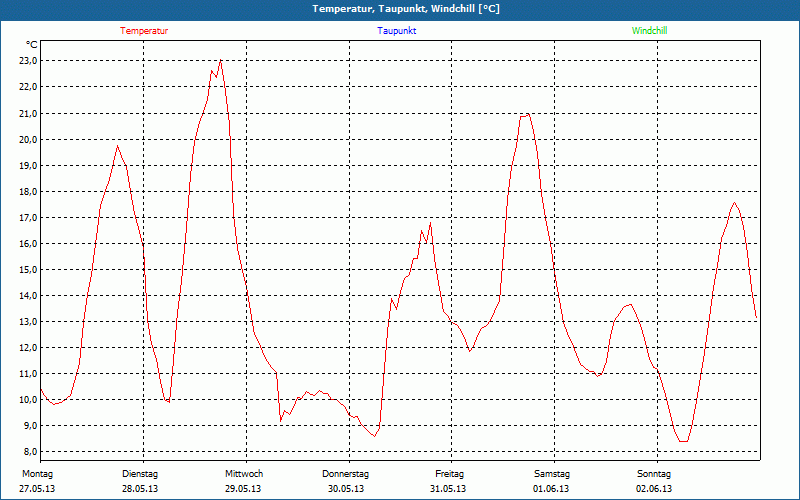Click the 11,0 y-axis value
Image resolution: width=800 pixels, height=500 pixels.
click(x=28, y=373)
